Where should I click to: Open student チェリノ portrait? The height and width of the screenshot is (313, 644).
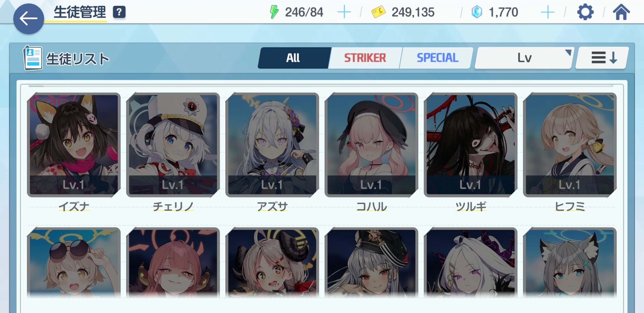pyautogui.click(x=173, y=145)
